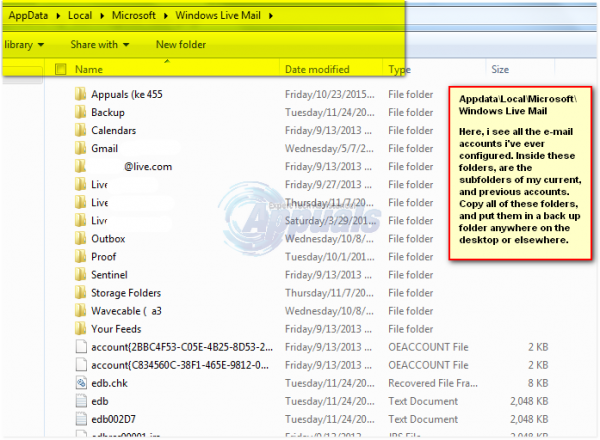Click the edb text document icon
Screen dimensions: 600x440
point(81,401)
